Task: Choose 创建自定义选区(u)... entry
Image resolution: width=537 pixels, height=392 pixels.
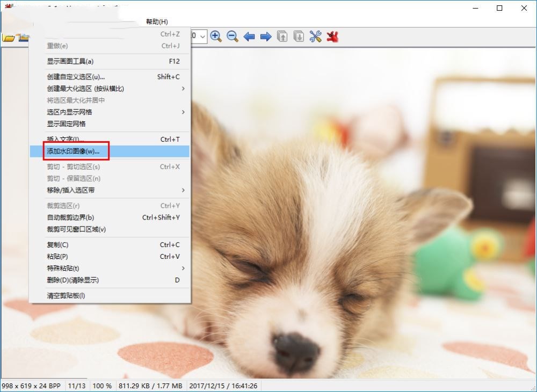Action: tap(110, 77)
